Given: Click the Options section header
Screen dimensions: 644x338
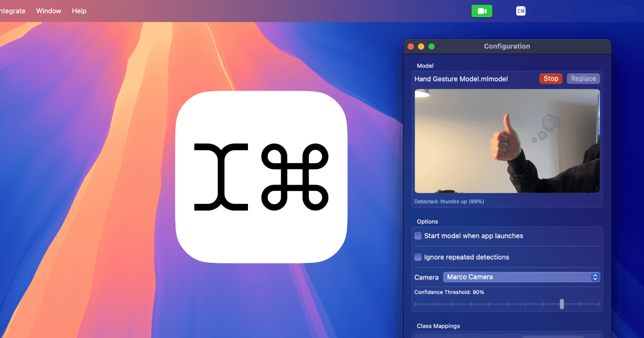Looking at the screenshot, I should point(427,221).
